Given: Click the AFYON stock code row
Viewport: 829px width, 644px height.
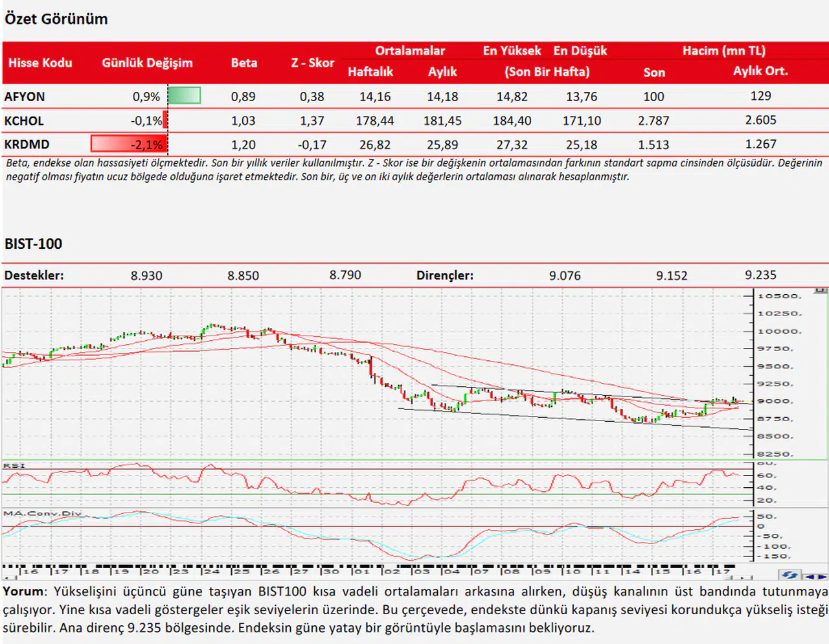Looking at the screenshot, I should 25,97.
